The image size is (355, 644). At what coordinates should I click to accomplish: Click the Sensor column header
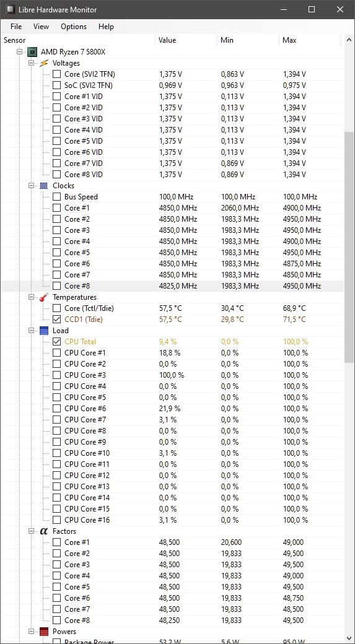point(78,40)
